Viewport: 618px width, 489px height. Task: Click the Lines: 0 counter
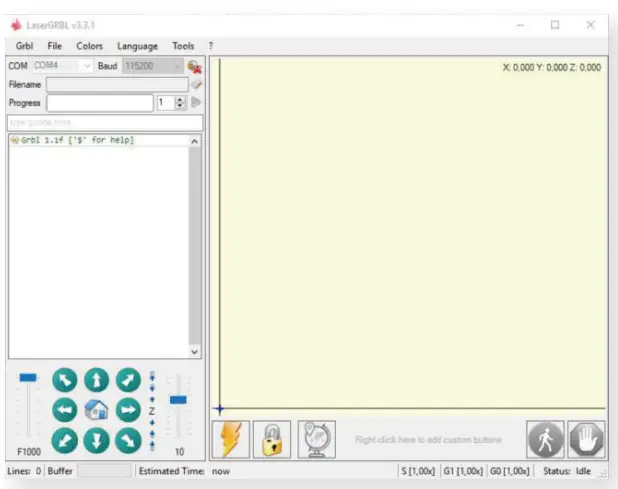(24, 471)
